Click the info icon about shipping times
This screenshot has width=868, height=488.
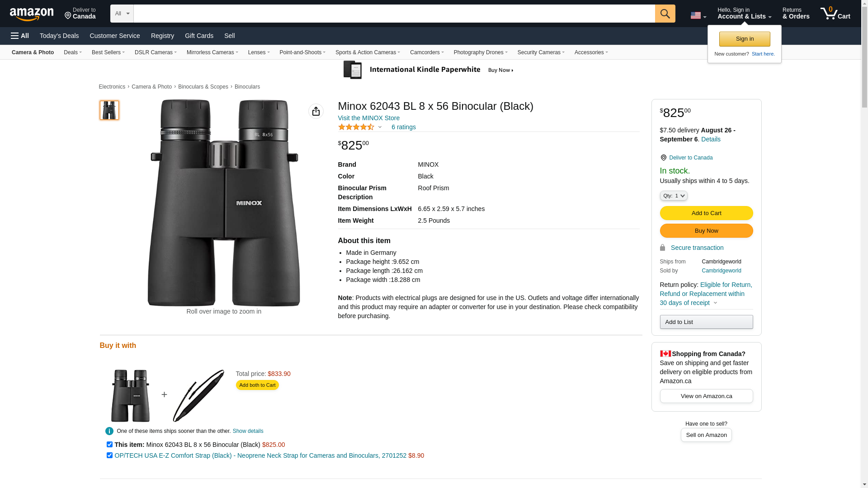tap(109, 431)
